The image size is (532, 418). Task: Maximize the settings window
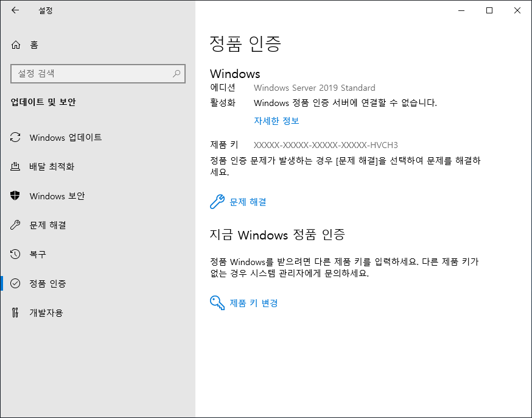pyautogui.click(x=489, y=10)
